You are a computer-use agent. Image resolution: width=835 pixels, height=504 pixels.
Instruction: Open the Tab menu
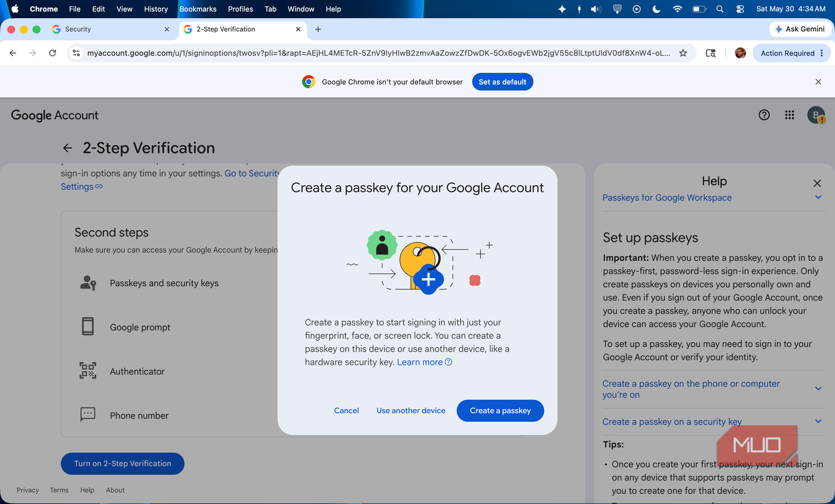tap(271, 9)
